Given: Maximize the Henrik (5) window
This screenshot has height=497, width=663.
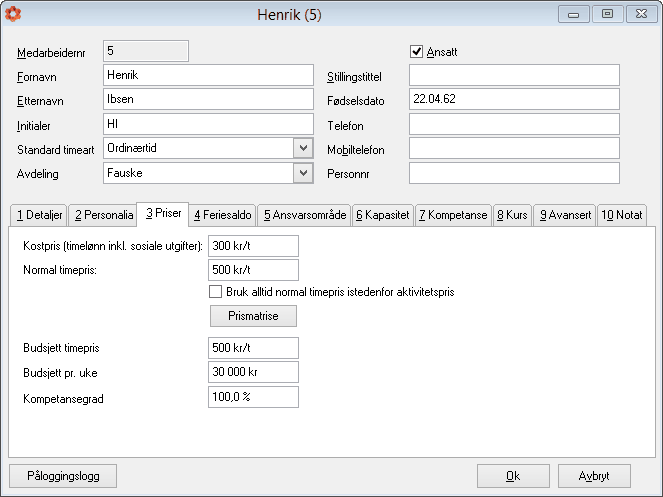Looking at the screenshot, I should click(x=608, y=14).
